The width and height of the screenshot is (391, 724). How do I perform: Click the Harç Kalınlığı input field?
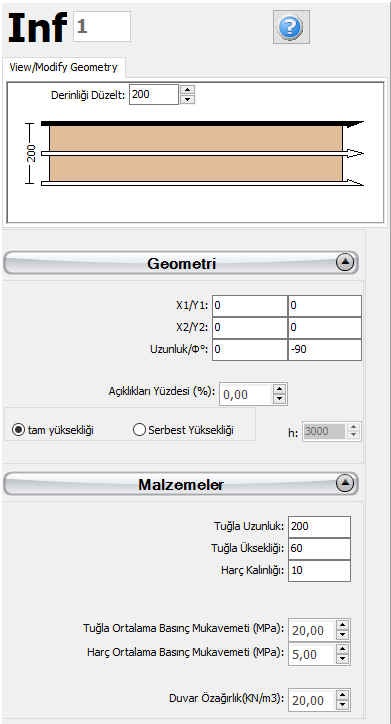[x=319, y=570]
